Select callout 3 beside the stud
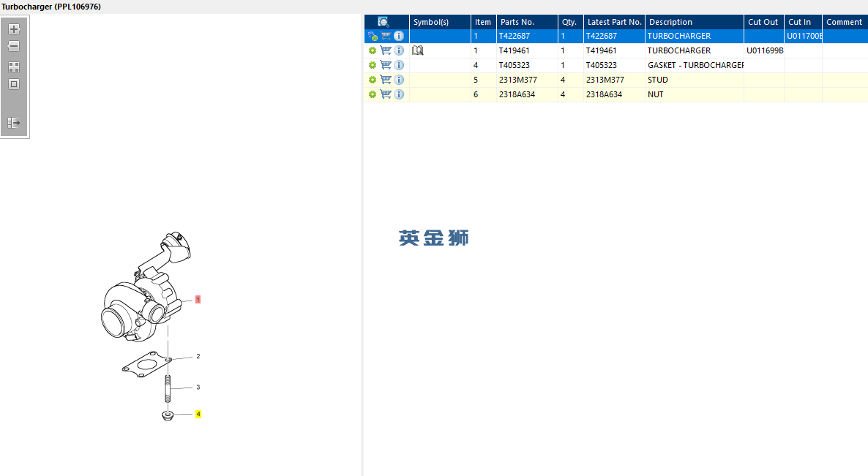 coord(198,388)
